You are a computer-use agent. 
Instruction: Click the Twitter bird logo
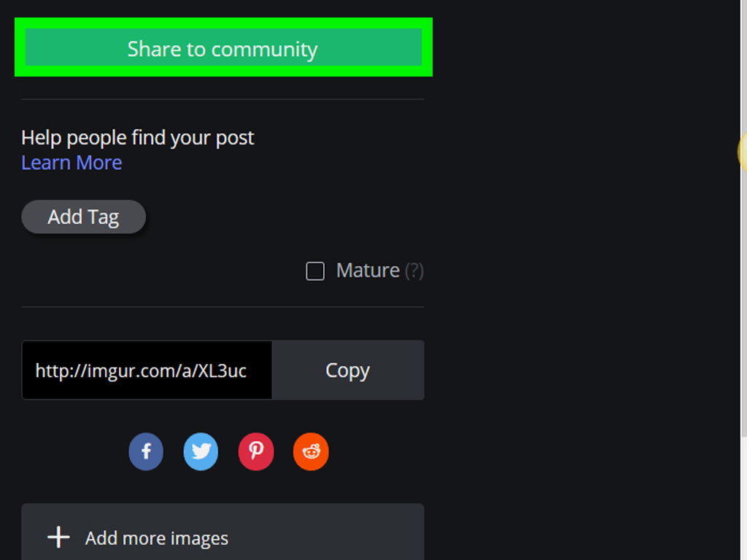click(x=201, y=451)
